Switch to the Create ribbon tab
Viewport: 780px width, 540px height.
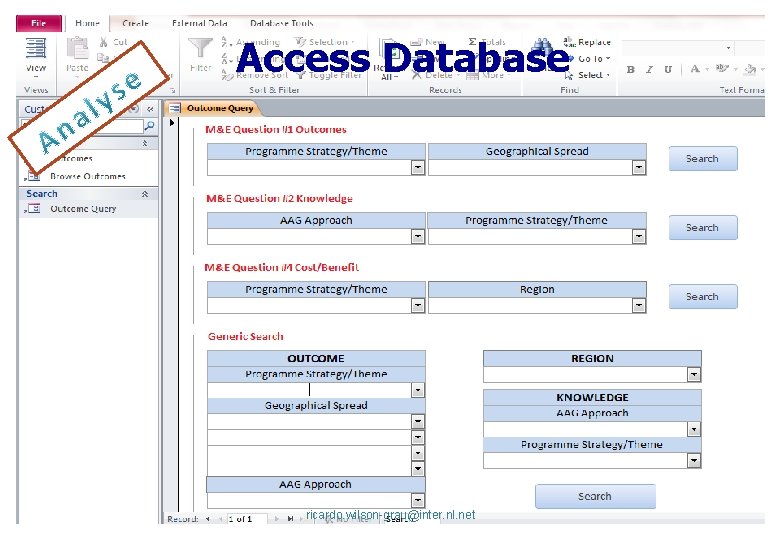(135, 23)
